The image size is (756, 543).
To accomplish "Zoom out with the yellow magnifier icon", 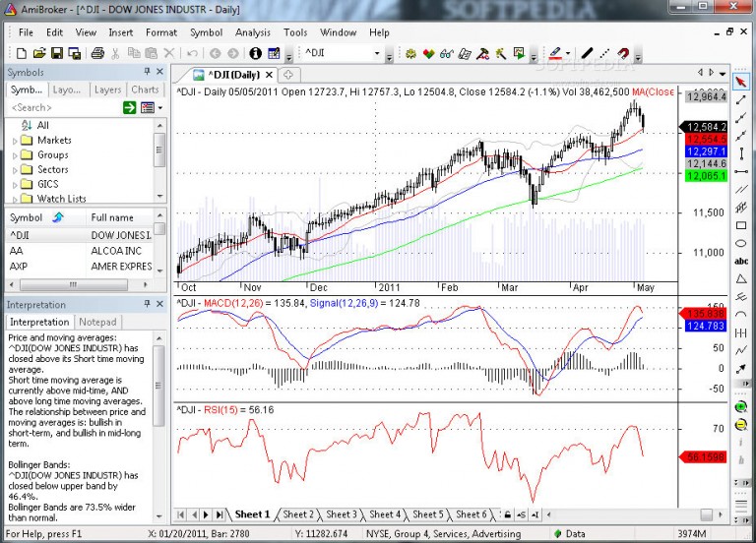I will [x=741, y=425].
